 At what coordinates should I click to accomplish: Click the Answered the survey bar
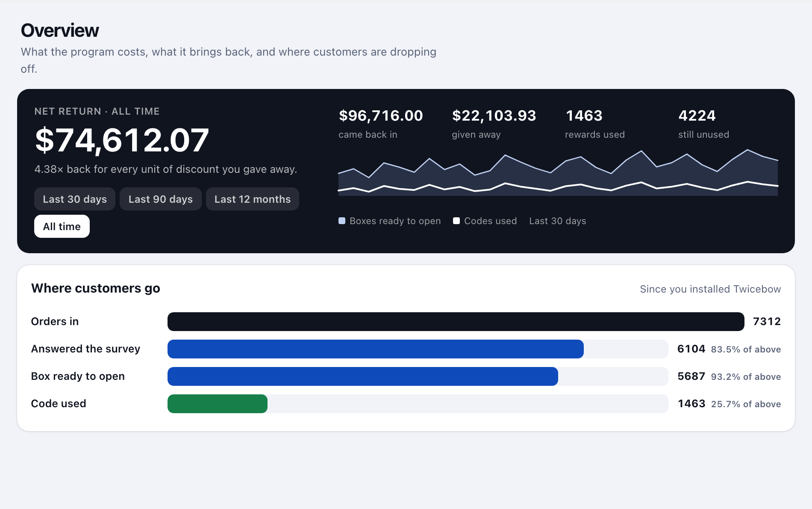376,349
